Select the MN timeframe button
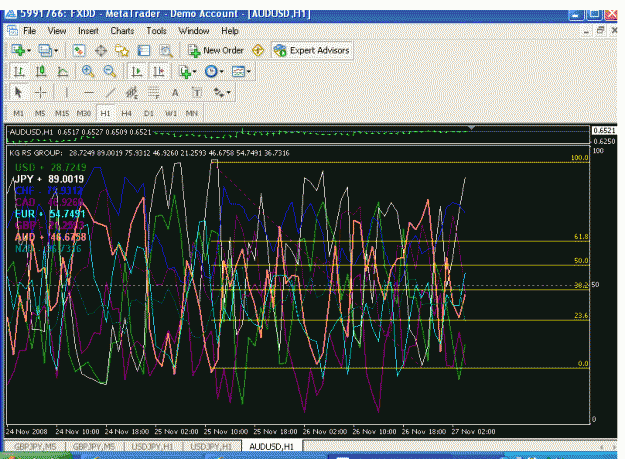625x459 pixels. pos(192,114)
